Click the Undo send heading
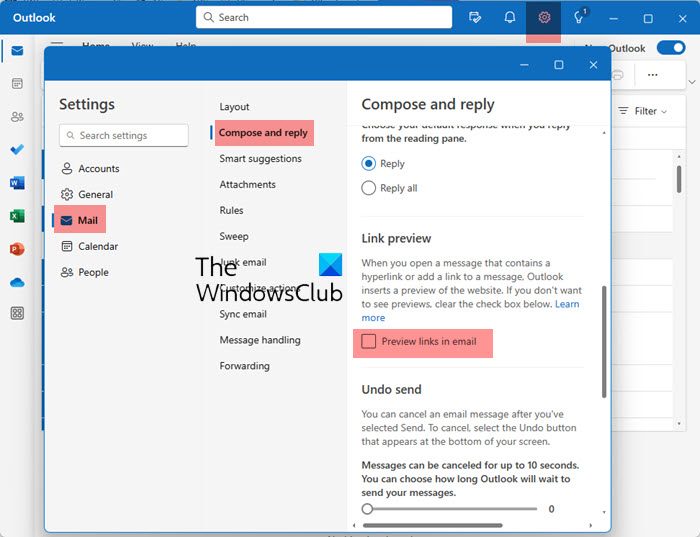This screenshot has height=537, width=700. (391, 389)
